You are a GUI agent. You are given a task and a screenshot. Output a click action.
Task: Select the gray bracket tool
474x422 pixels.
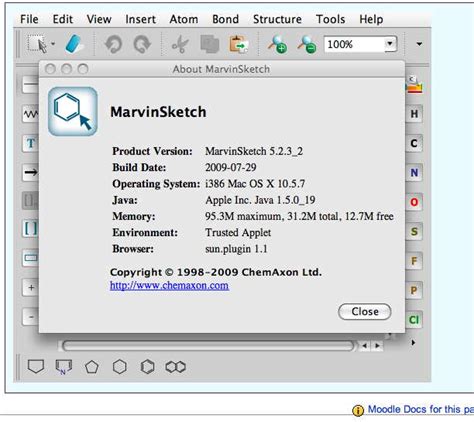[31, 201]
